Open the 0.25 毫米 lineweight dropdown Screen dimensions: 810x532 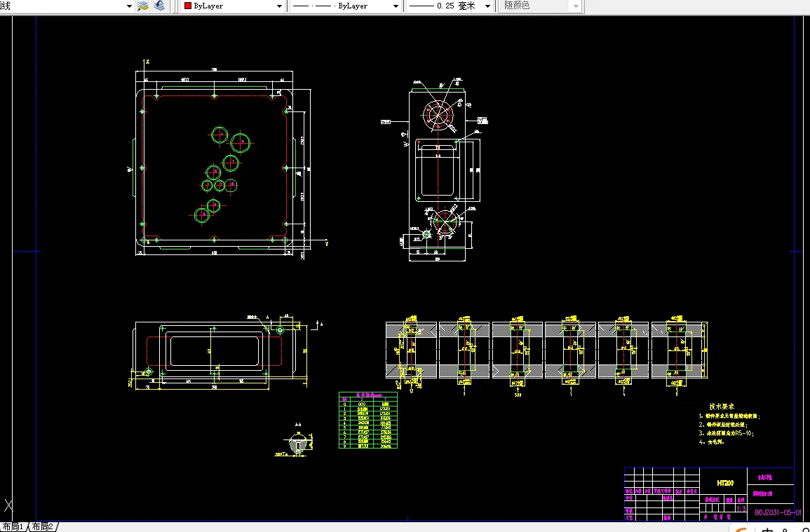(450, 6)
